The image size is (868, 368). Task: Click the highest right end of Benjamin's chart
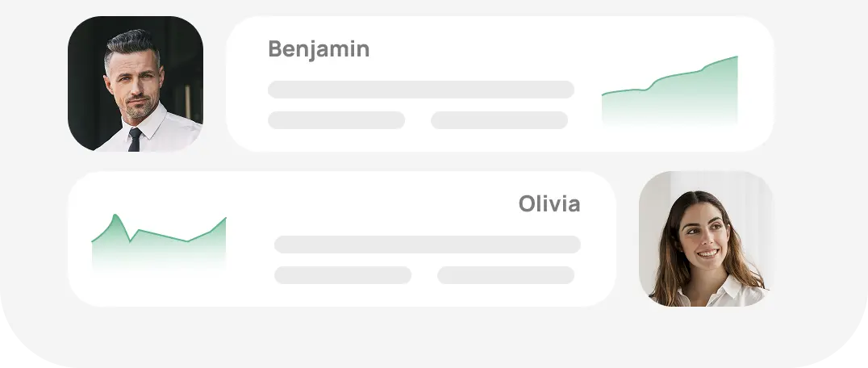(736, 57)
